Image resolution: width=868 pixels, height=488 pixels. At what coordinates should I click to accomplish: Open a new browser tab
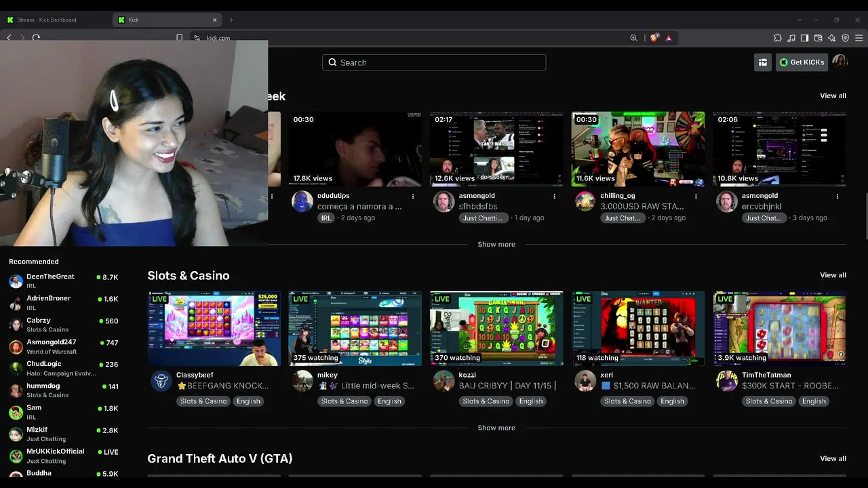point(231,20)
